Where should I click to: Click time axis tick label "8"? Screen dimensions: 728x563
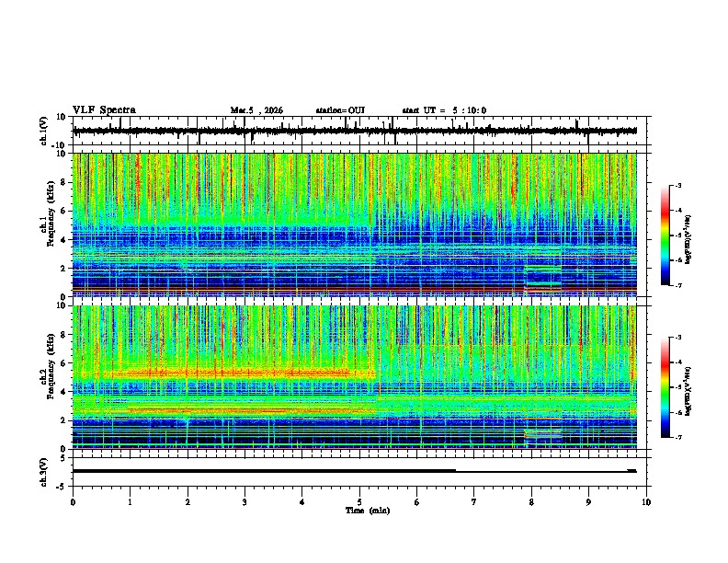[531, 502]
